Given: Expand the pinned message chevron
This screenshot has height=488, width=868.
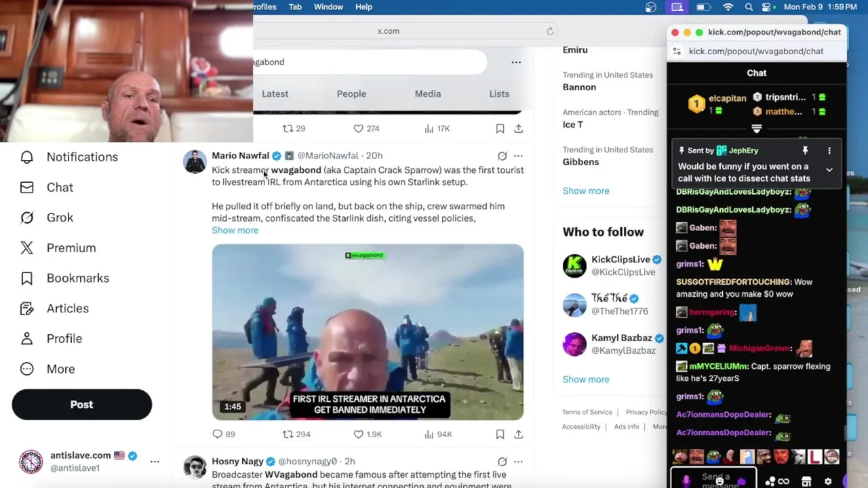Looking at the screenshot, I should [829, 170].
